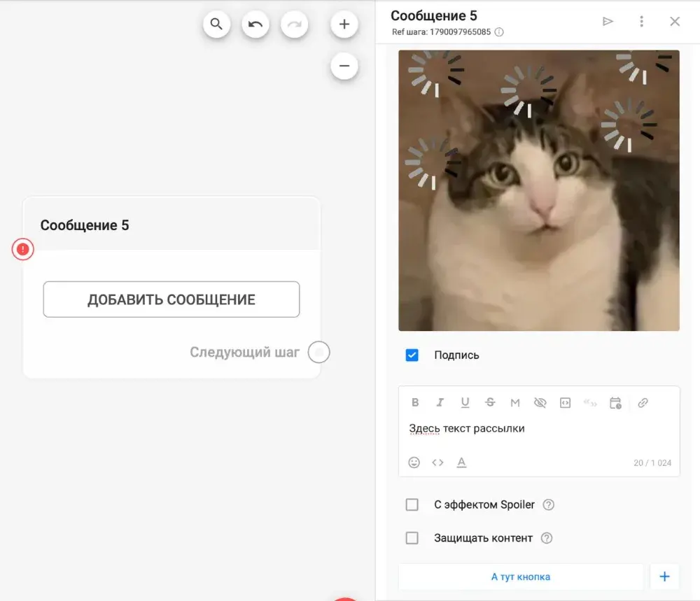700x601 pixels.
Task: Apply italic formatting
Action: click(x=440, y=402)
